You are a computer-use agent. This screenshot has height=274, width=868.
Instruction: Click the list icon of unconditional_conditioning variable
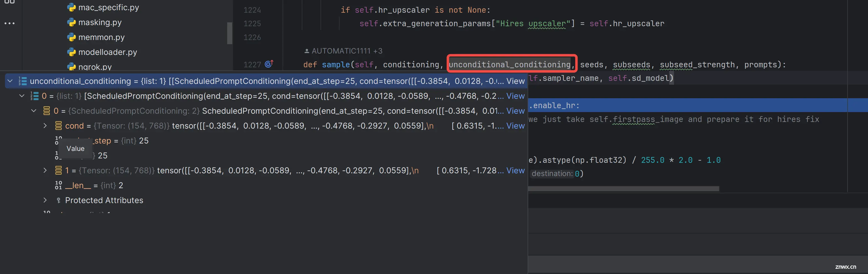click(23, 81)
